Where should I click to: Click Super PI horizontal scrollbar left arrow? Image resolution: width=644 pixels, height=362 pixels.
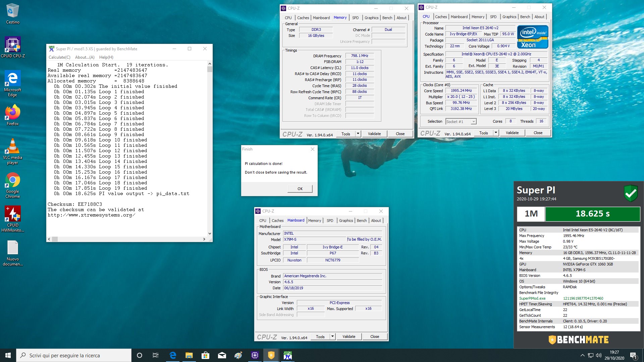(x=49, y=239)
